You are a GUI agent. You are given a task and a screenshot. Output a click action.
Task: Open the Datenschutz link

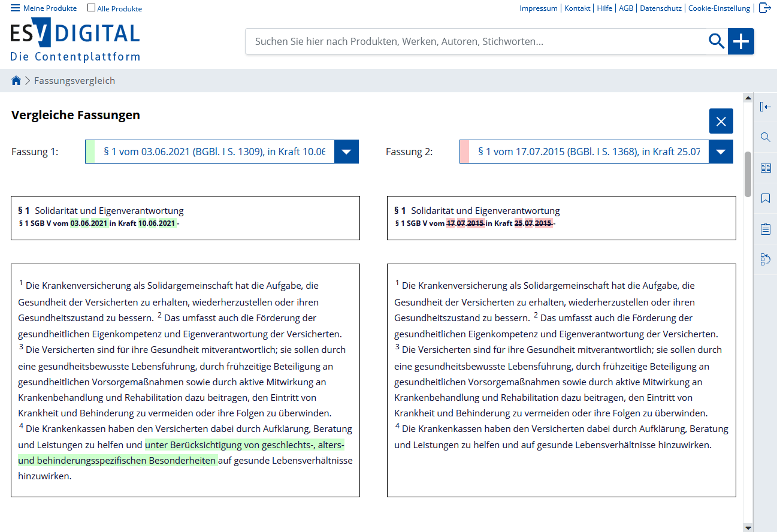pos(661,8)
